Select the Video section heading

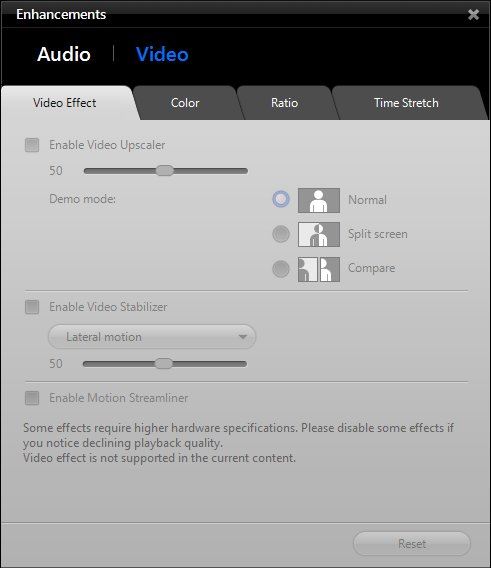162,54
